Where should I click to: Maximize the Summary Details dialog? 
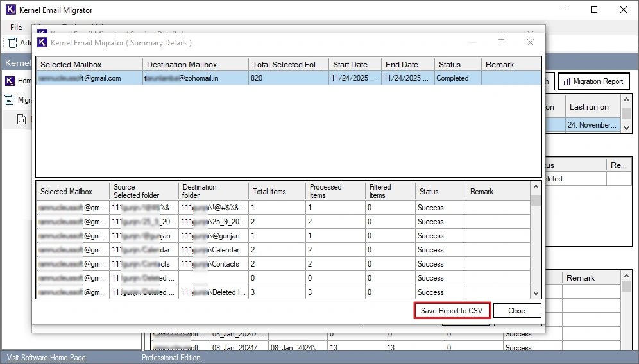point(501,42)
